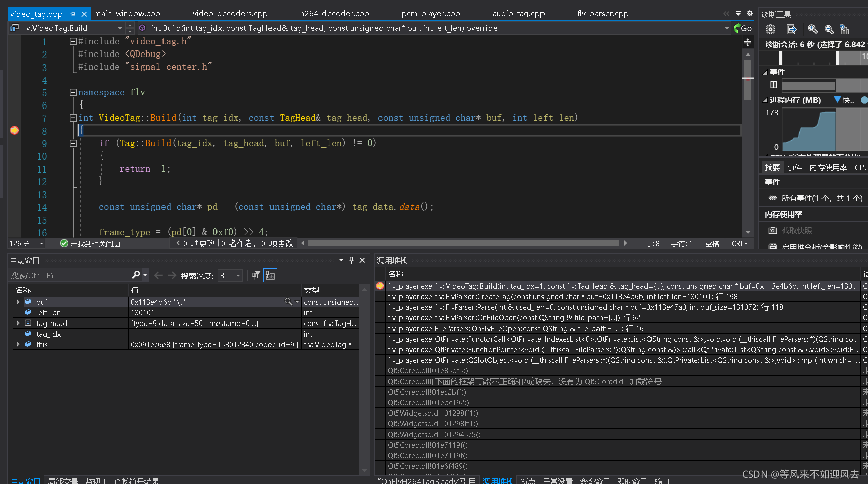The width and height of the screenshot is (868, 484).
Task: Pause events track in diagnostics
Action: pos(773,85)
